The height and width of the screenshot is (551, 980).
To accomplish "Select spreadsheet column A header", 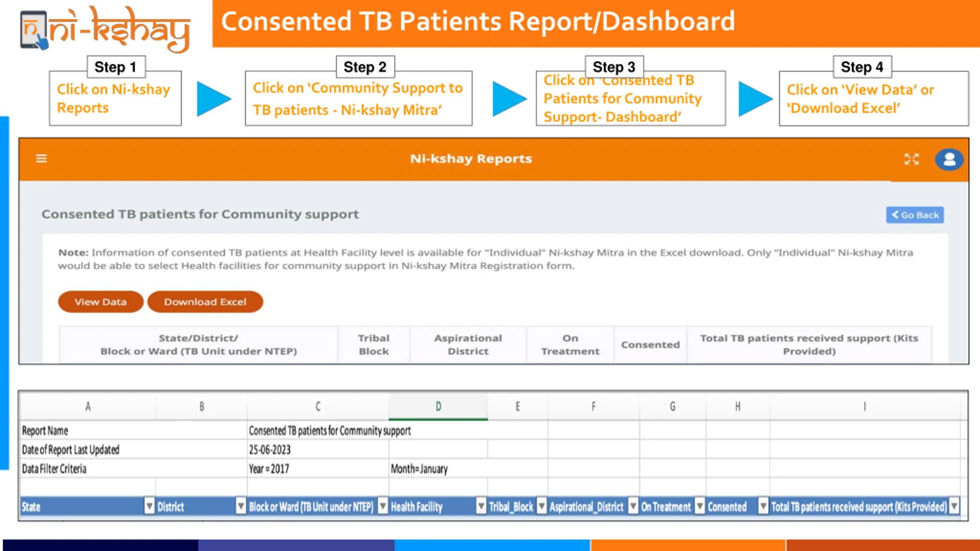I will 88,406.
